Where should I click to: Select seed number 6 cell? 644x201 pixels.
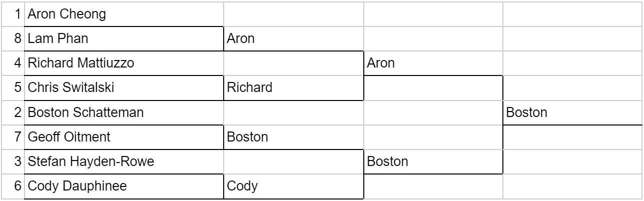point(18,186)
